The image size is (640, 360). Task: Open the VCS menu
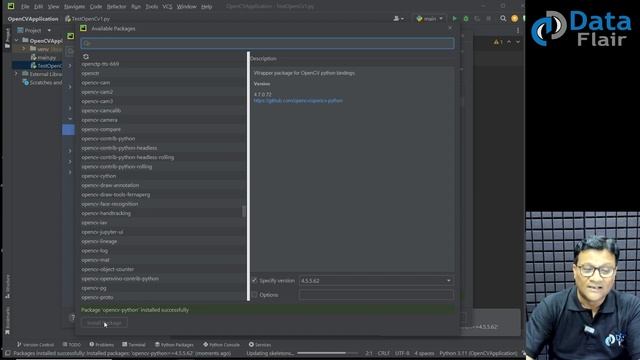tap(167, 7)
